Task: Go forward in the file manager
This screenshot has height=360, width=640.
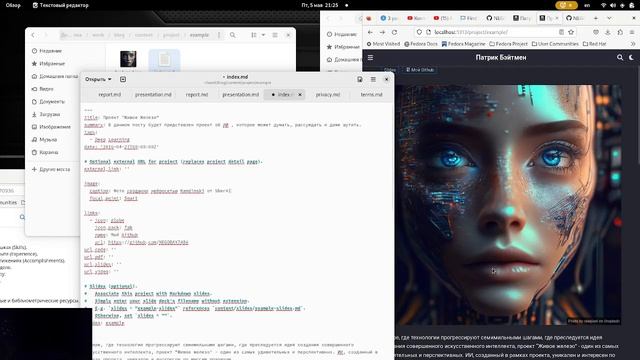Action: coord(46,35)
